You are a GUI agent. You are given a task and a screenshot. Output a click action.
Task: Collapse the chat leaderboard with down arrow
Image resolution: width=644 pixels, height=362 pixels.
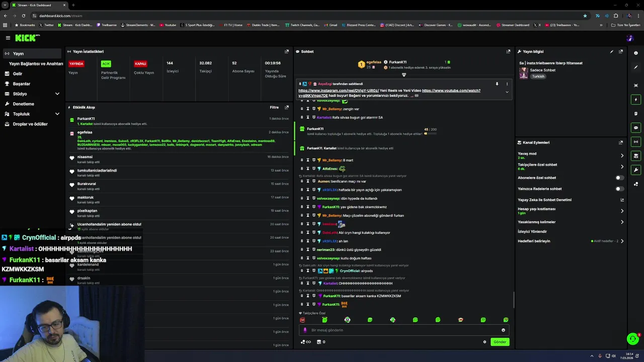point(404,75)
